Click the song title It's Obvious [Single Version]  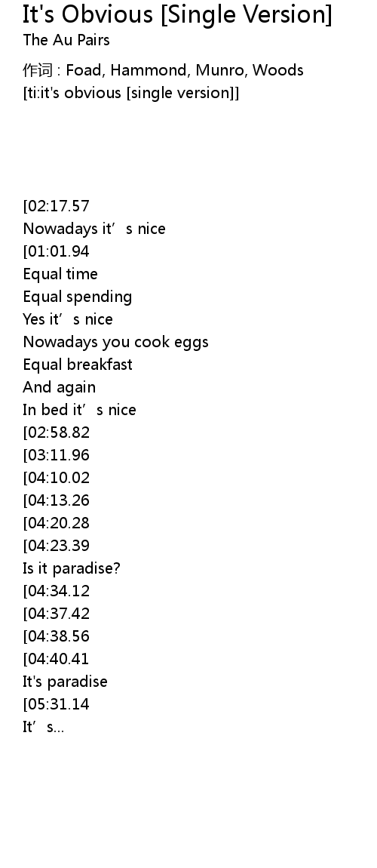coord(177,14)
